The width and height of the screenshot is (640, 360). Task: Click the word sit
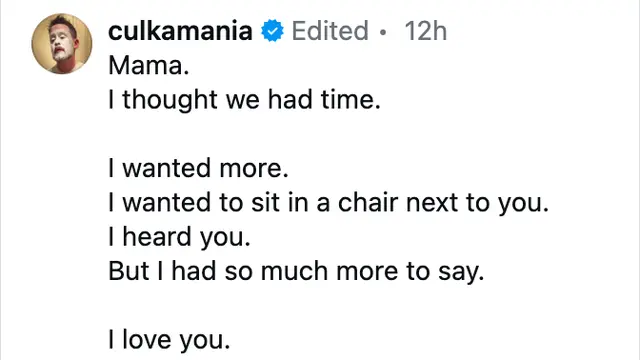[x=265, y=202]
